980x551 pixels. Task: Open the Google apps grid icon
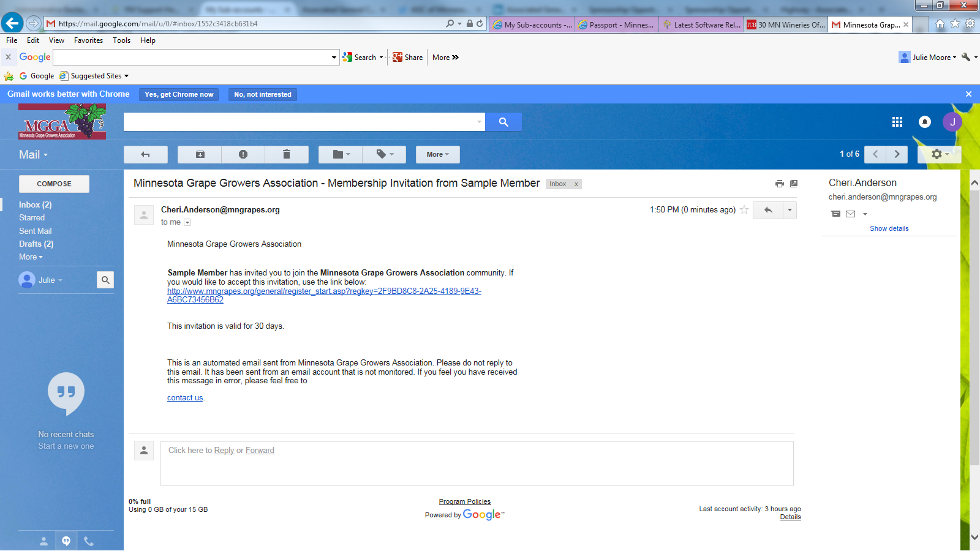click(x=897, y=122)
